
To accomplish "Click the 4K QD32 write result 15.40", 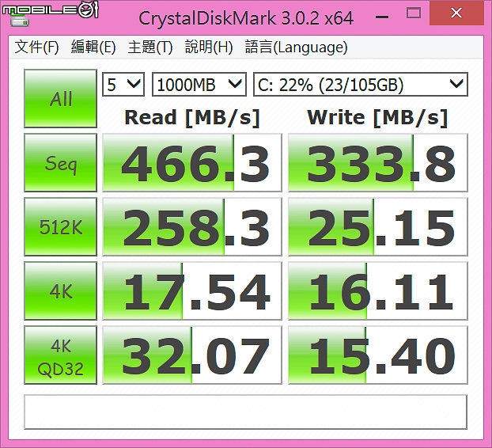I will pos(378,355).
